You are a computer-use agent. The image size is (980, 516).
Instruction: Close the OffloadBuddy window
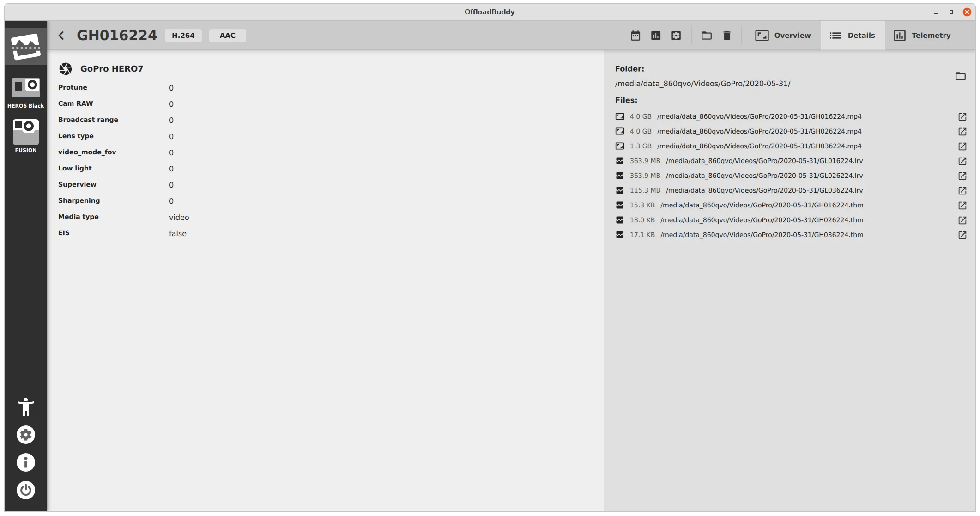pyautogui.click(x=967, y=12)
